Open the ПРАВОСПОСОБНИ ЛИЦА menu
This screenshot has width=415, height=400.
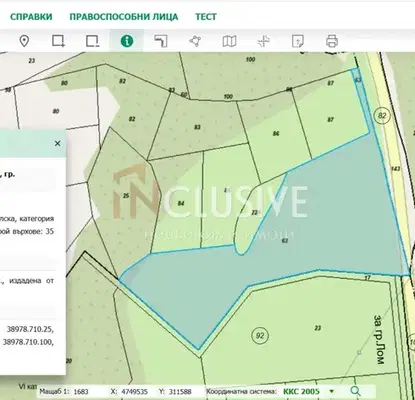point(124,17)
